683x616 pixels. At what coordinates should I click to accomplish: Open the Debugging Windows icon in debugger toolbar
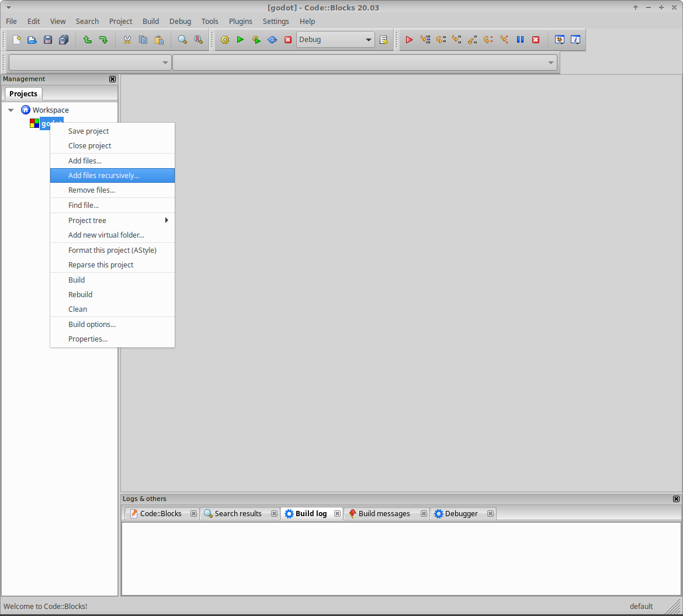[559, 40]
